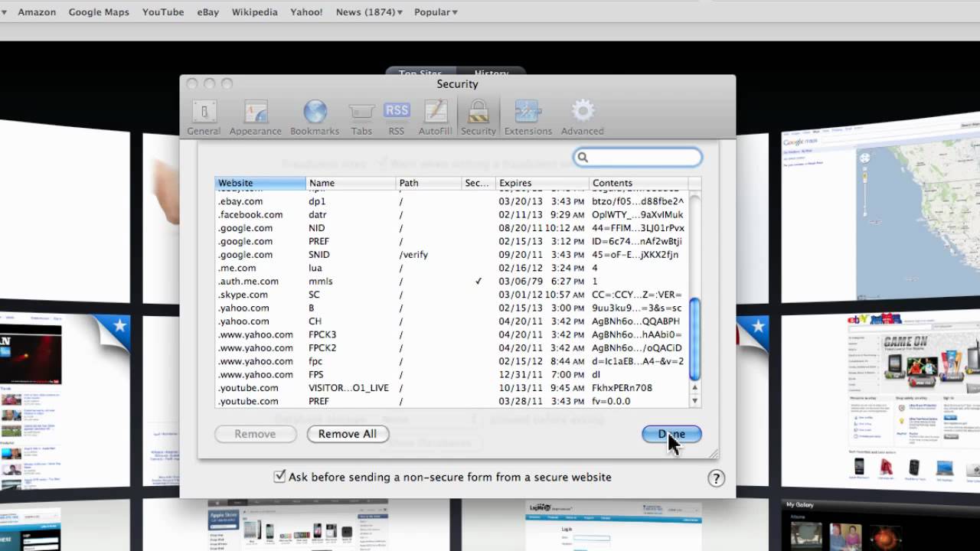The width and height of the screenshot is (980, 551).
Task: Click the Done button
Action: (x=671, y=434)
